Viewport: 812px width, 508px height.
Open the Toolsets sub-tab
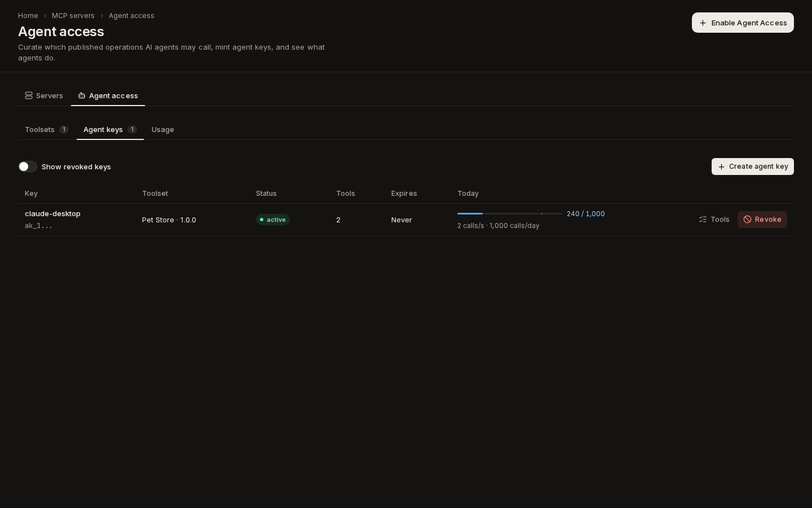pos(47,129)
